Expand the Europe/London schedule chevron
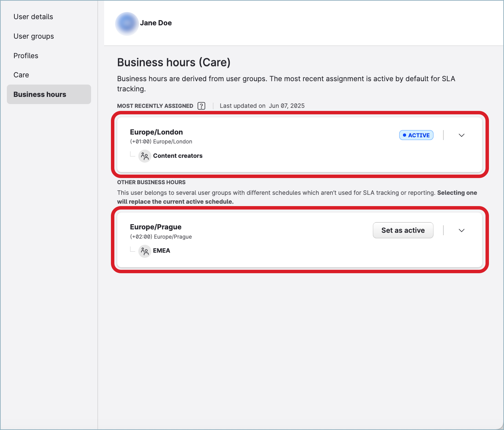 461,135
